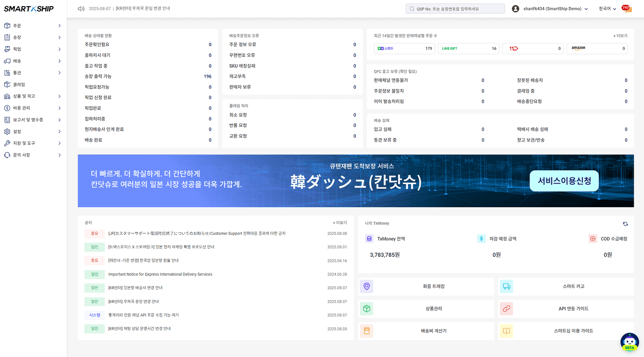Click the 서비스이용신청 banner button
The width and height of the screenshot is (644, 357).
(x=564, y=181)
